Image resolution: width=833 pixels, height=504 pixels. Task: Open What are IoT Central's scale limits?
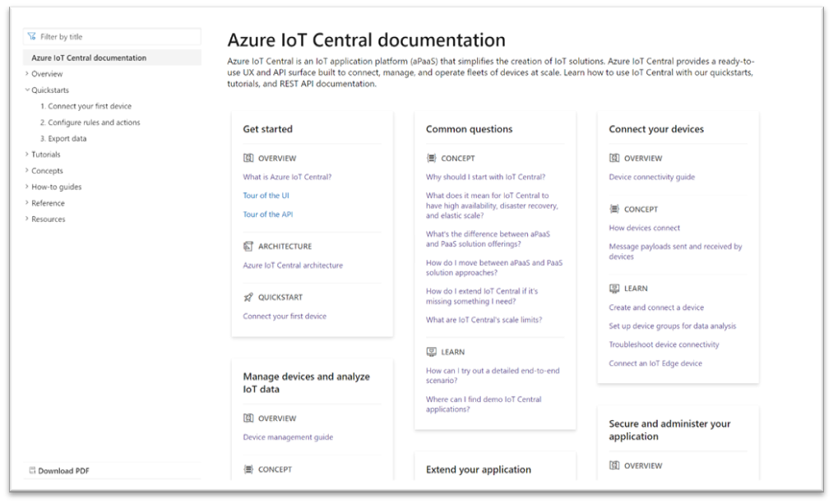coord(484,320)
